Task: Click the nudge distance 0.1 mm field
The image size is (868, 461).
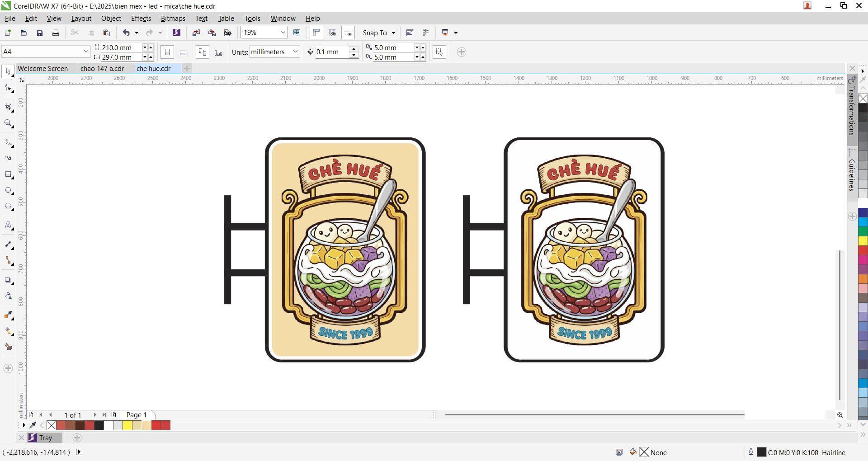Action: [332, 52]
